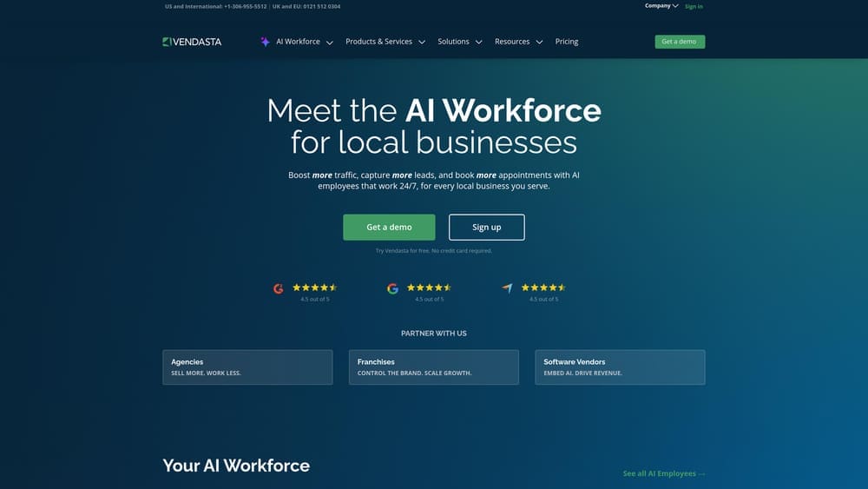The image size is (868, 489).
Task: Open the AI Workforce nav item
Action: tap(298, 42)
